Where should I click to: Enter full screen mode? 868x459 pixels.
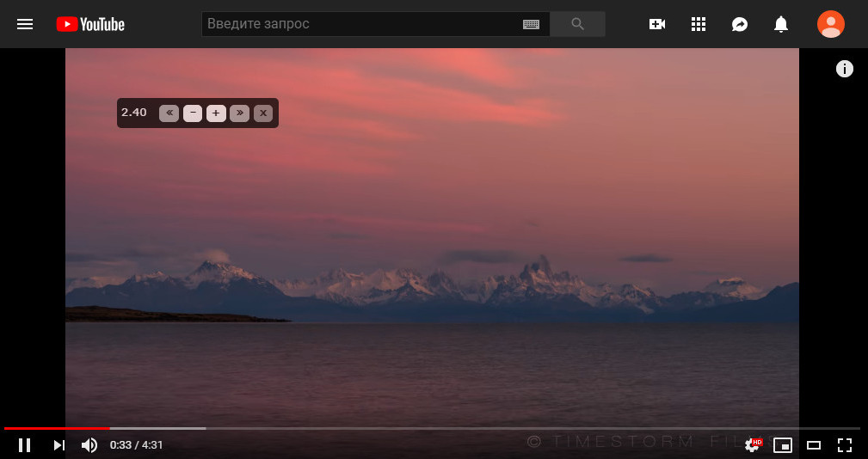(x=844, y=444)
